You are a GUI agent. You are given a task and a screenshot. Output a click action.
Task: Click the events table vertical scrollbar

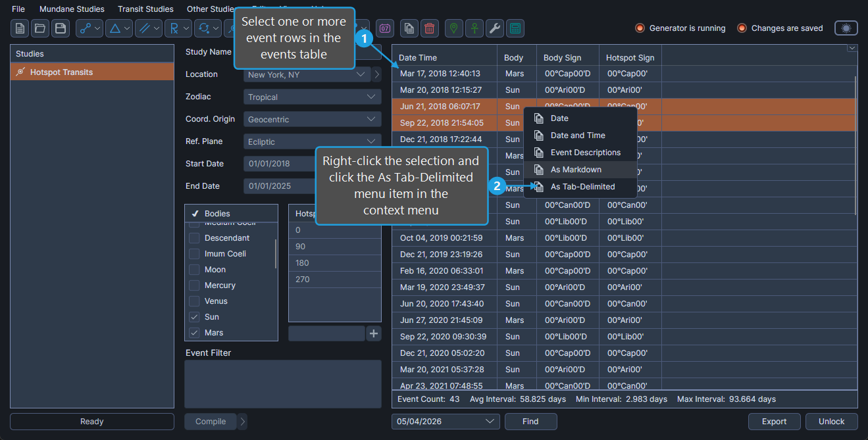point(855,145)
